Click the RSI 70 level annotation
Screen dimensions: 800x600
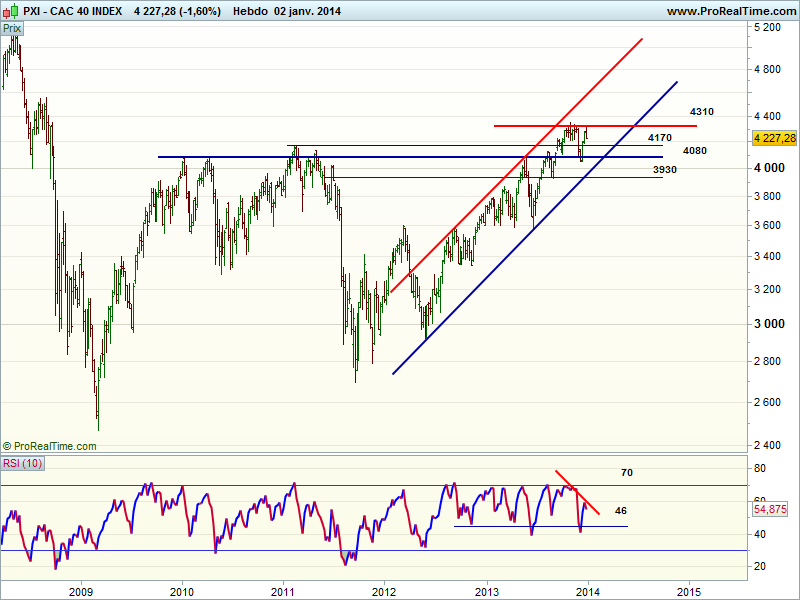(626, 472)
